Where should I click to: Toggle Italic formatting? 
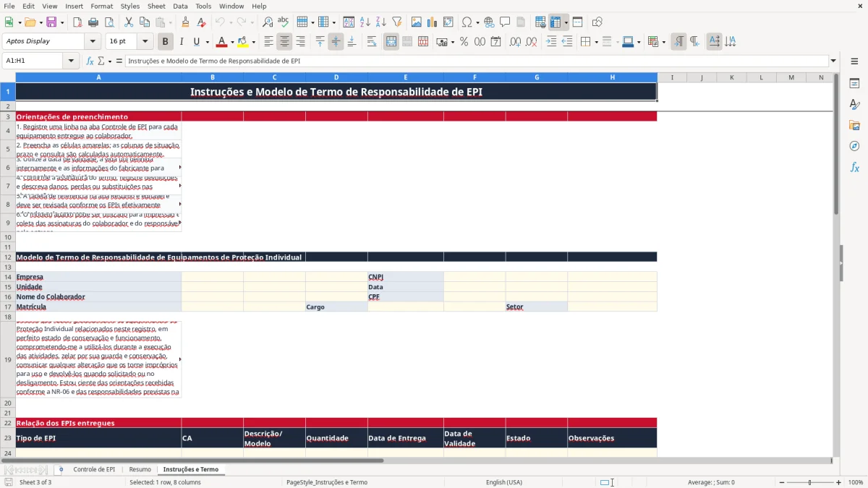coord(181,42)
